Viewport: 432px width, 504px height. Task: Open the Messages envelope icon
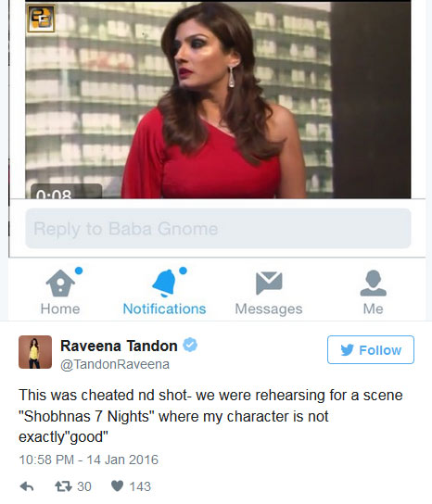(x=269, y=283)
